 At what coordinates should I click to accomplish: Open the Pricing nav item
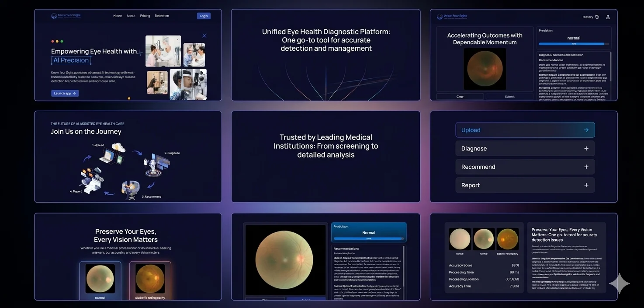145,16
